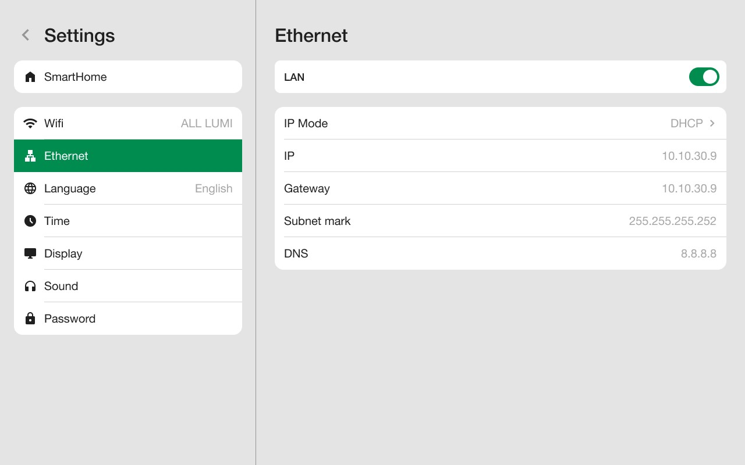This screenshot has width=745, height=465.
Task: Toggle the LAN switch off
Action: pos(703,77)
